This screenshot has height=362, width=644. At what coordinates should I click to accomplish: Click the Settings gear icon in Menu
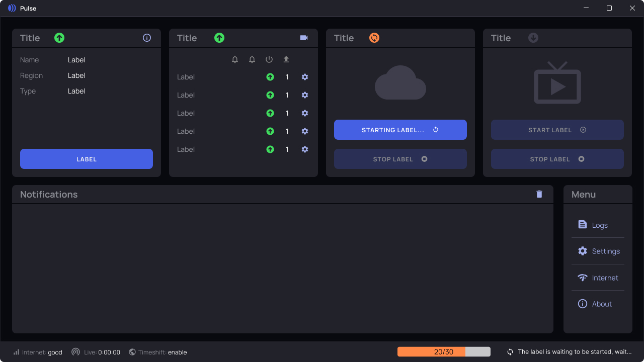coord(583,251)
